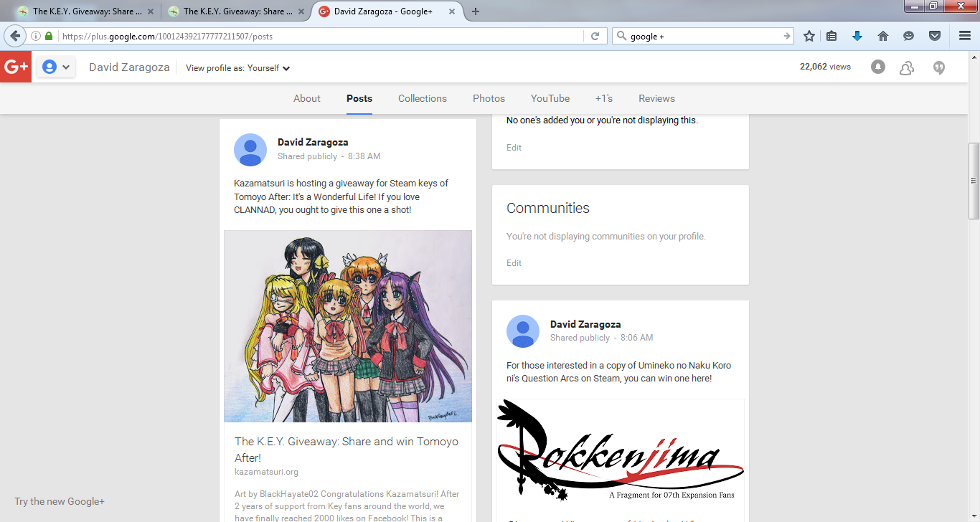Click text "You're not displaying communities on your profile."

click(606, 237)
